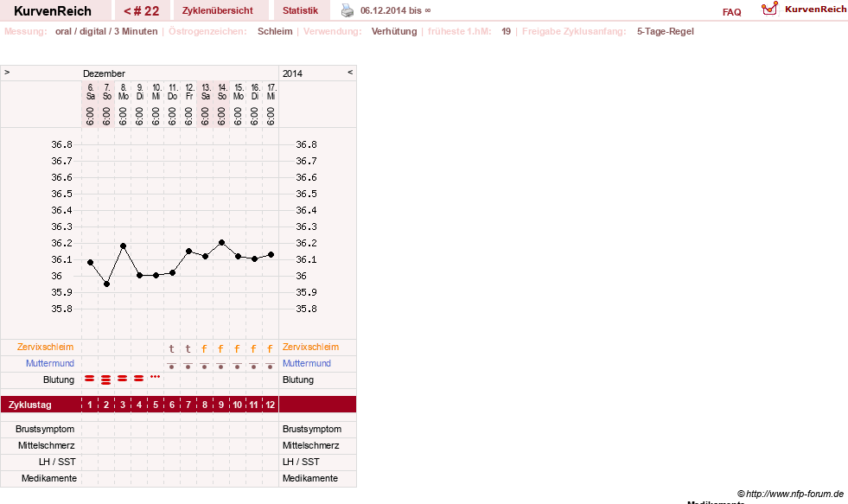Click the KurvenReich logo icon at top right

[769, 9]
